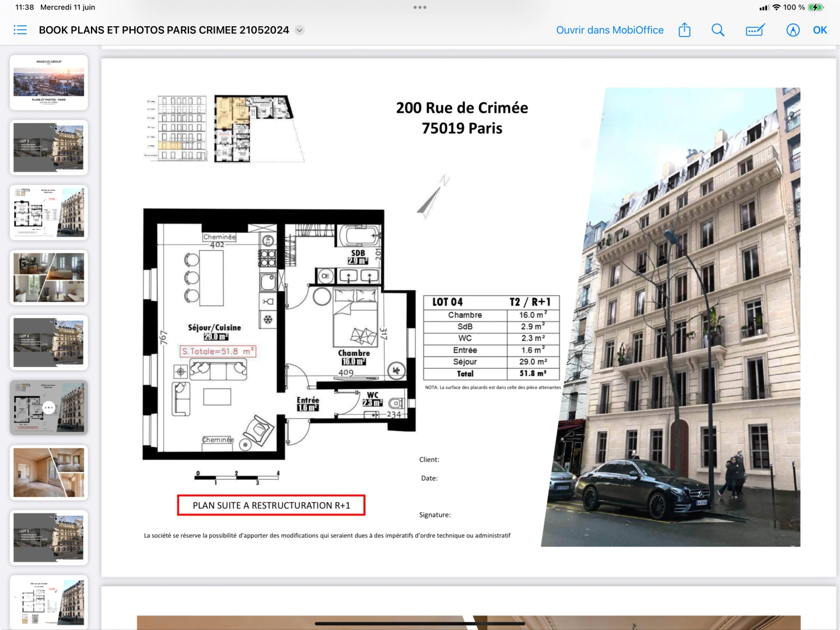Click the Client: field label

[429, 460]
